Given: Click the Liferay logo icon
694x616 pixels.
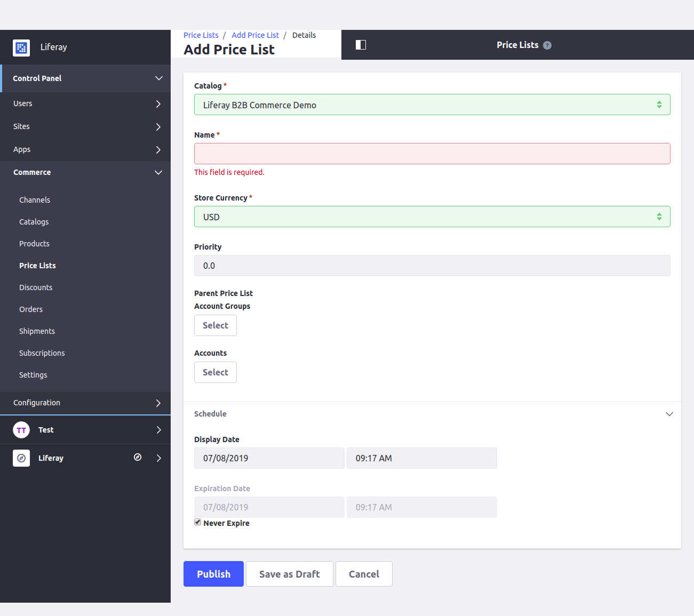Looking at the screenshot, I should 21,47.
